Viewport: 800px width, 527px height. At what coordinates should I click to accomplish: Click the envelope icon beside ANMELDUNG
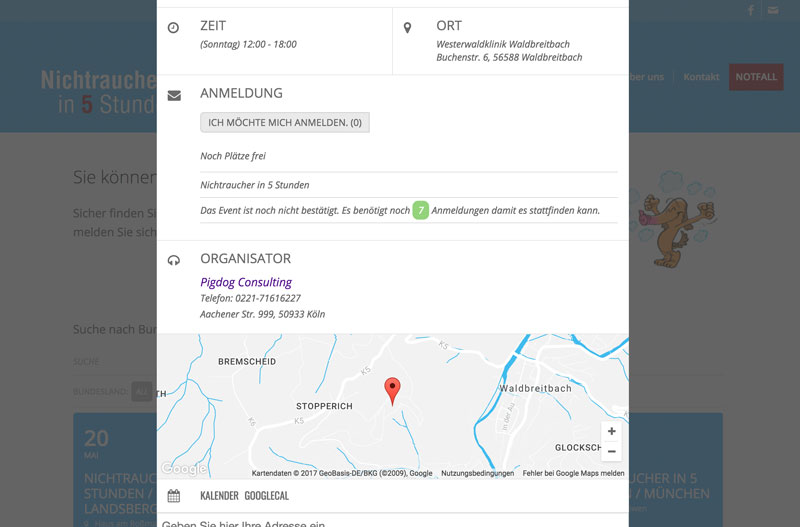[174, 95]
